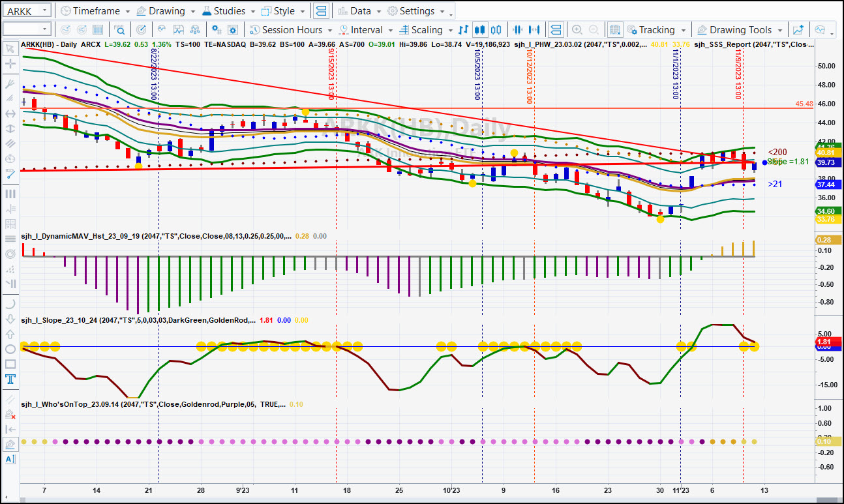The image size is (844, 504).
Task: Switch to OHLC bar chart style
Action: pos(463,30)
